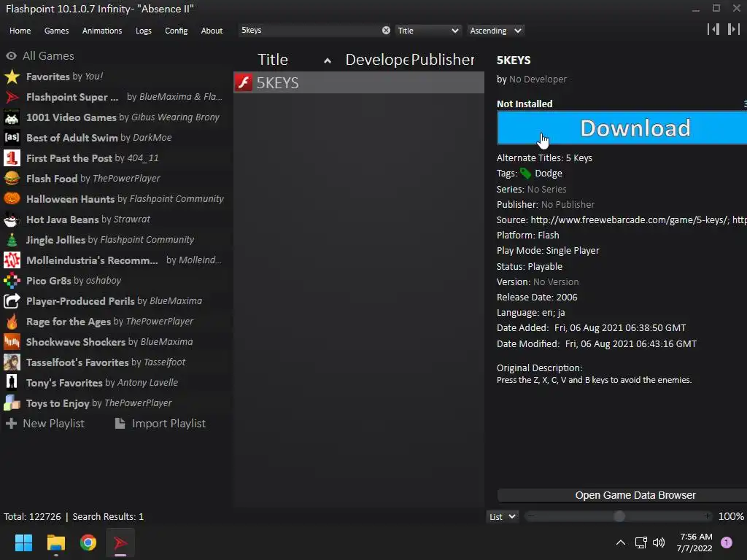Viewport: 747px width, 560px height.
Task: Click the Best of Adult Swim [as] icon
Action: 12,138
